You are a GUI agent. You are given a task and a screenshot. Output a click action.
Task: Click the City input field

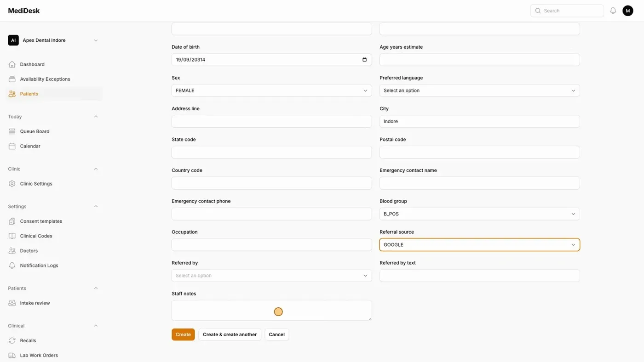coord(479,121)
